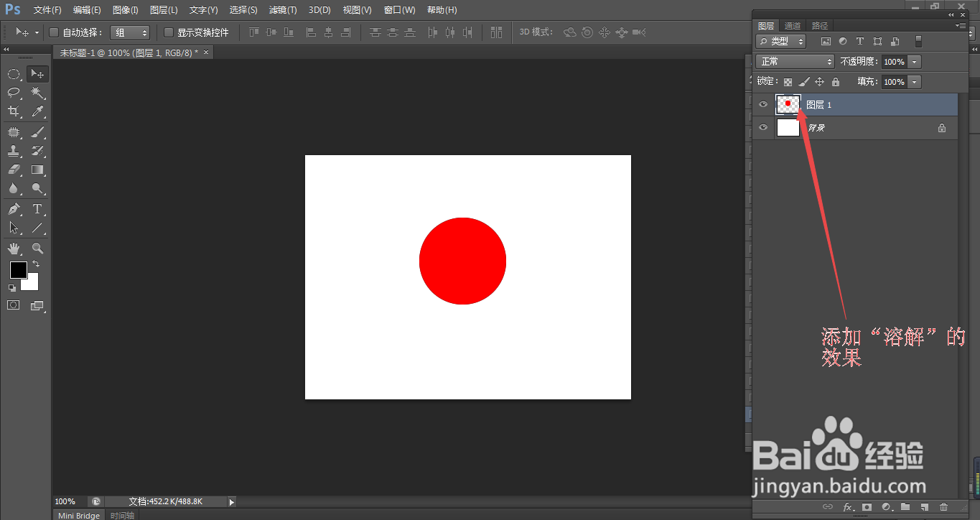Toggle the layer filter on/off switch
980x520 pixels.
pos(917,42)
